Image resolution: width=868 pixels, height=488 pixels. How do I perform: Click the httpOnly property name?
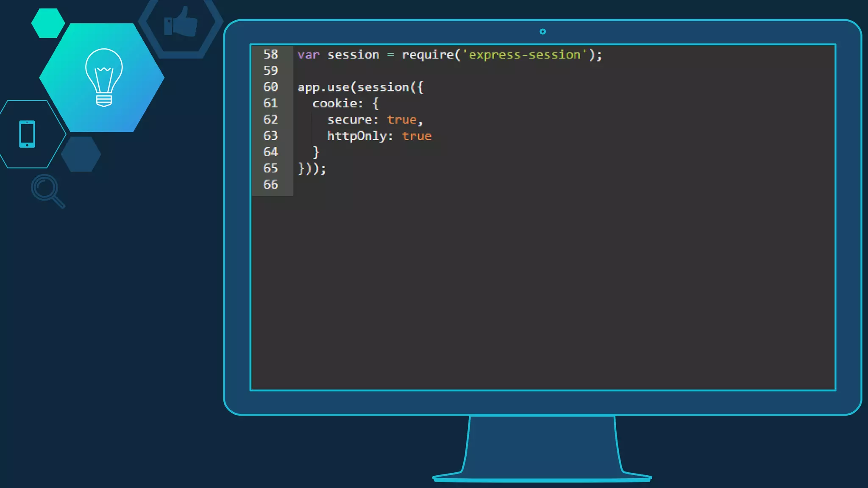[357, 136]
